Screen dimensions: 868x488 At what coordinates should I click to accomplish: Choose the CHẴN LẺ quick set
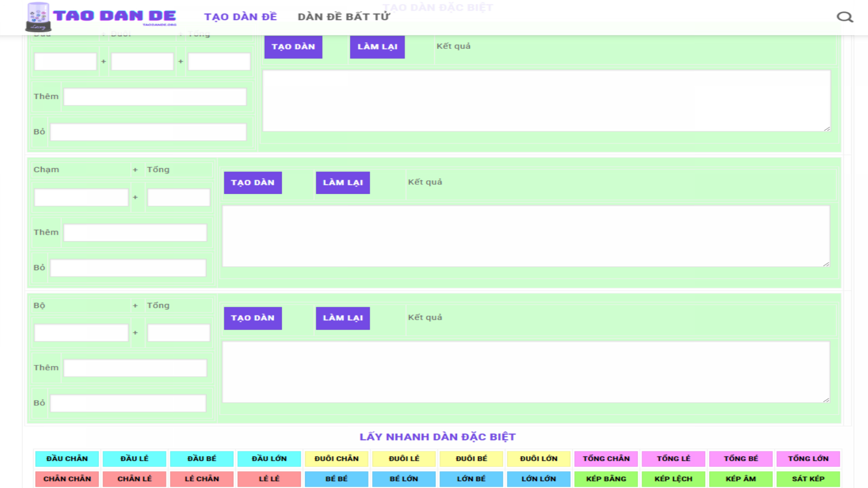pyautogui.click(x=134, y=479)
